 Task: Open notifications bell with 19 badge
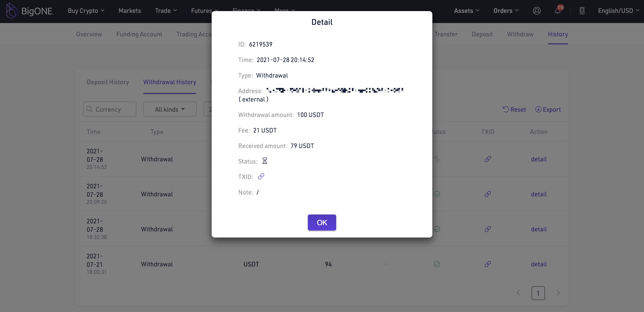[558, 11]
